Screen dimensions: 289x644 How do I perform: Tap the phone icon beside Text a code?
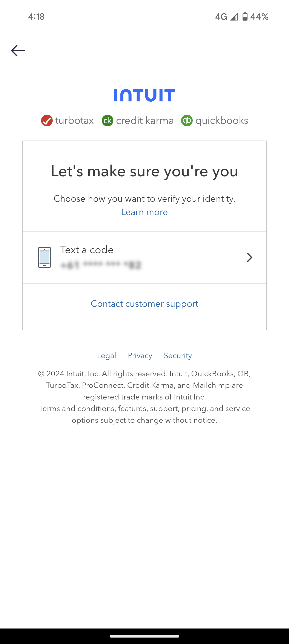(x=45, y=257)
